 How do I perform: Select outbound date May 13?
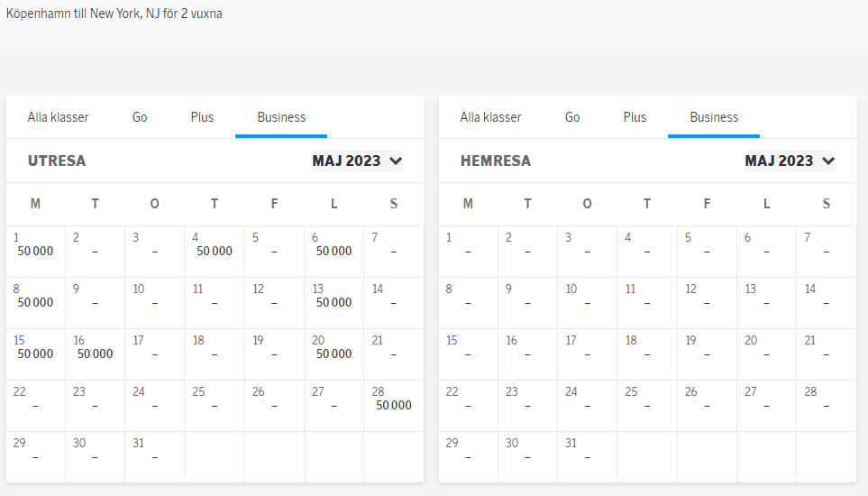[x=333, y=303]
